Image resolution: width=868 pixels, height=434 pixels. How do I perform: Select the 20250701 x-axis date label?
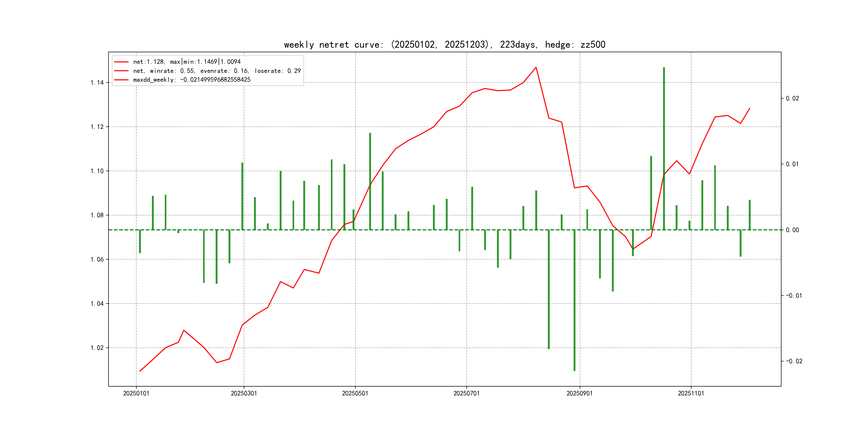click(466, 393)
